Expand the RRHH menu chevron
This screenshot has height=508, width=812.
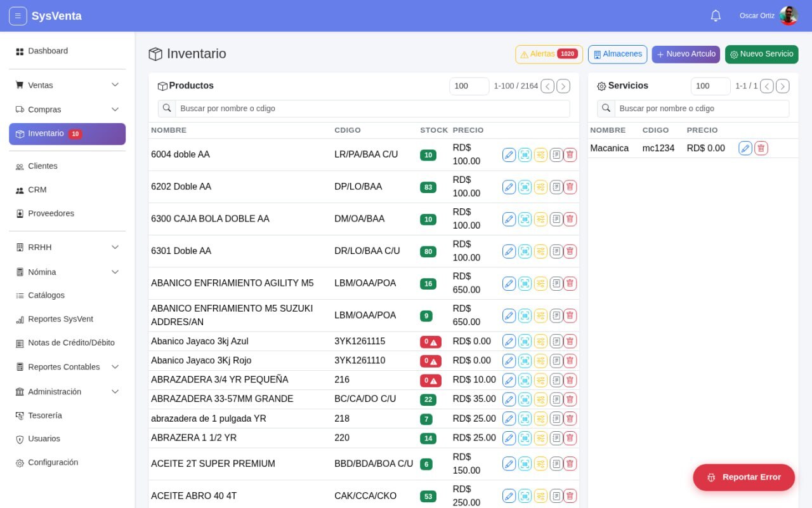point(115,247)
